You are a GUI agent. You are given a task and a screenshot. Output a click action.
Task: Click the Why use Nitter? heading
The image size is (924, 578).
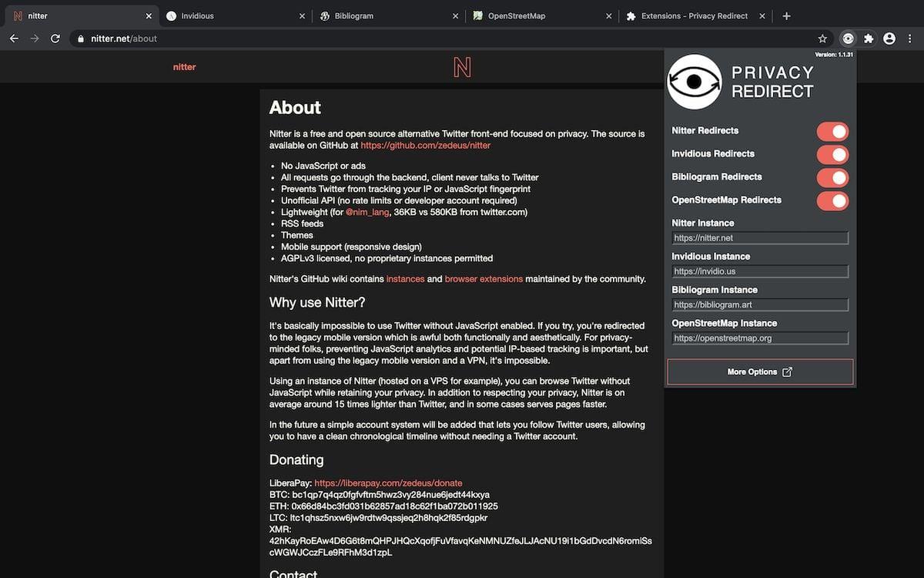click(317, 302)
